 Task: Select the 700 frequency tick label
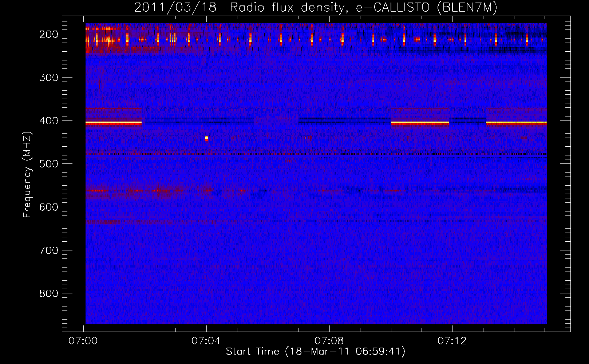click(49, 250)
